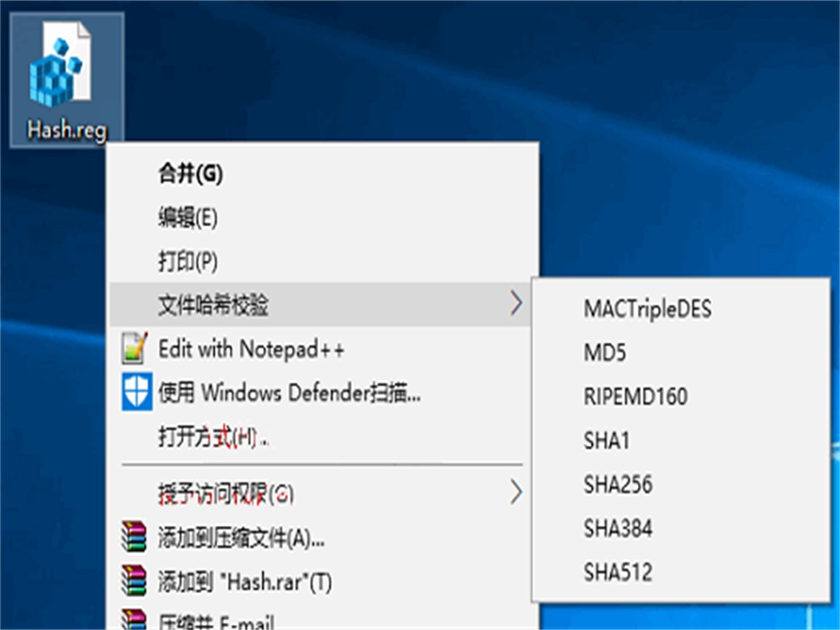The height and width of the screenshot is (630, 840).
Task: Select SHA384 hash algorithm
Action: point(619,528)
